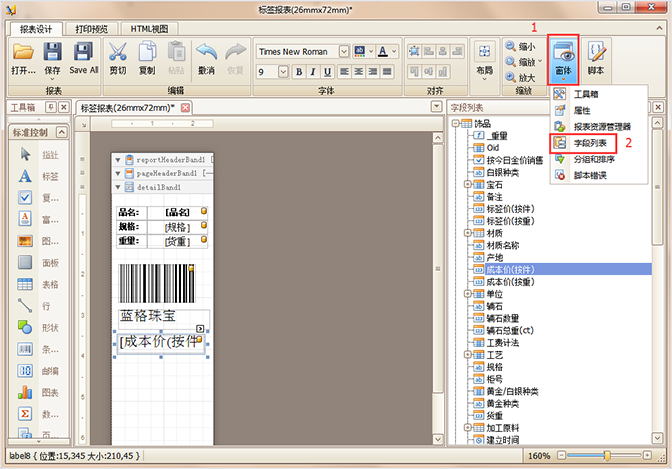Click the 窗体 (Windows) ribbon button
The image size is (672, 469).
click(564, 58)
